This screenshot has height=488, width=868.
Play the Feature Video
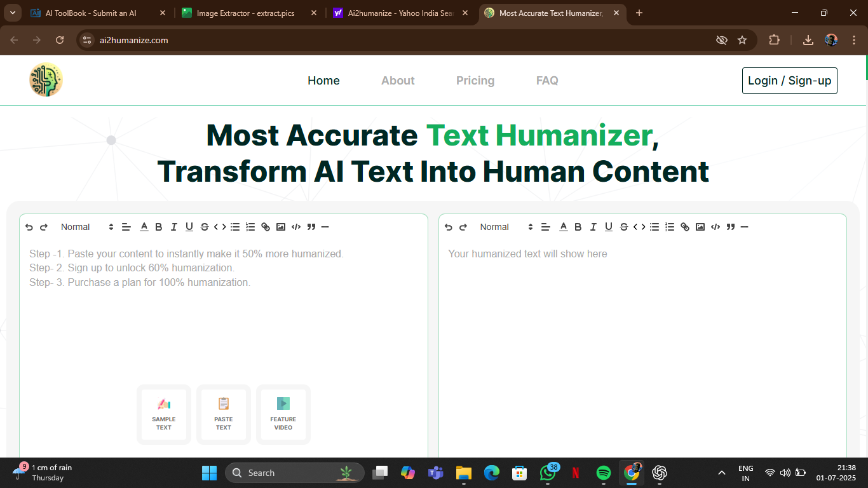pos(283,414)
